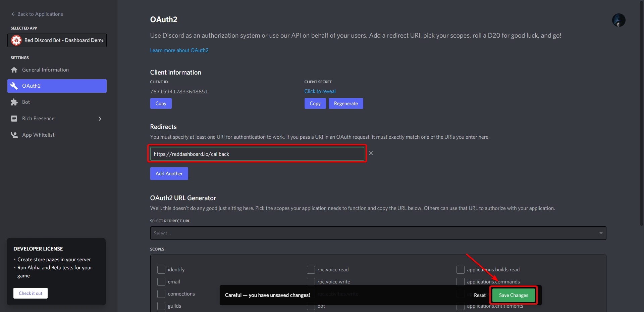Remove the redirect URI with the X icon
This screenshot has width=644, height=312.
click(x=371, y=153)
